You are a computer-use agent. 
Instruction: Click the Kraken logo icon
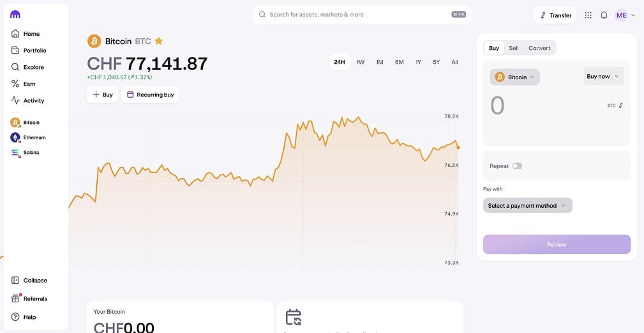coord(15,15)
